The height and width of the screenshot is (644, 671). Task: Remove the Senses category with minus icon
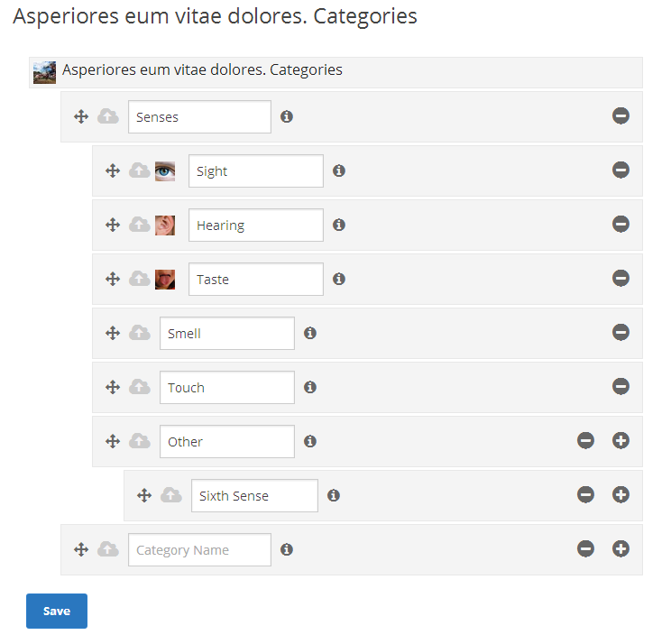[620, 115]
